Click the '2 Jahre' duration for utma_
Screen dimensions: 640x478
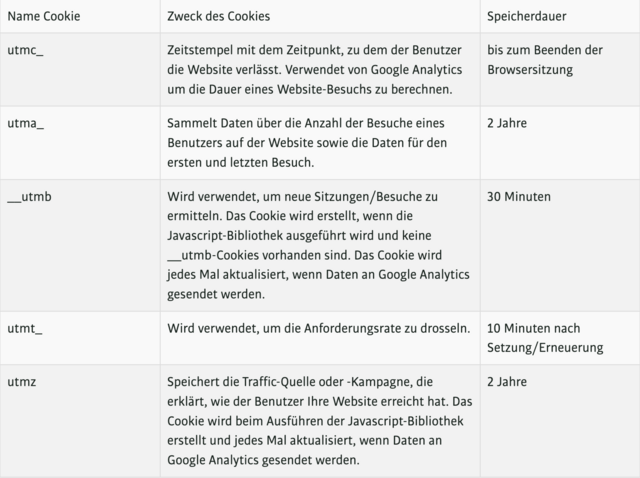tap(507, 123)
